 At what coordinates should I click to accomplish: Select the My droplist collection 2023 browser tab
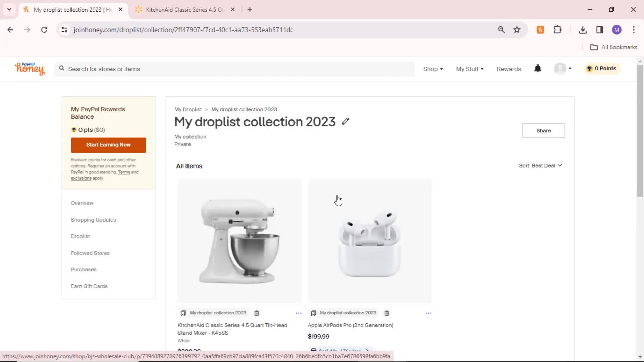pos(72,9)
